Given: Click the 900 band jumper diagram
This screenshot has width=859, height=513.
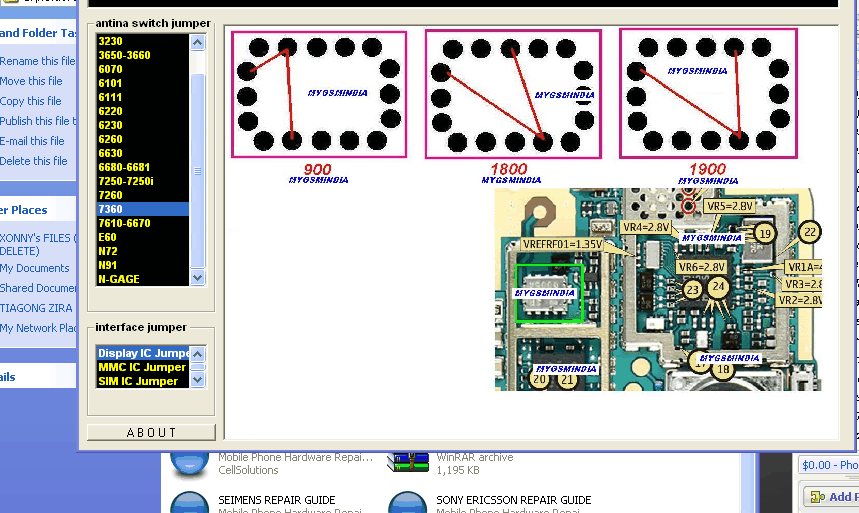Looking at the screenshot, I should [x=319, y=94].
